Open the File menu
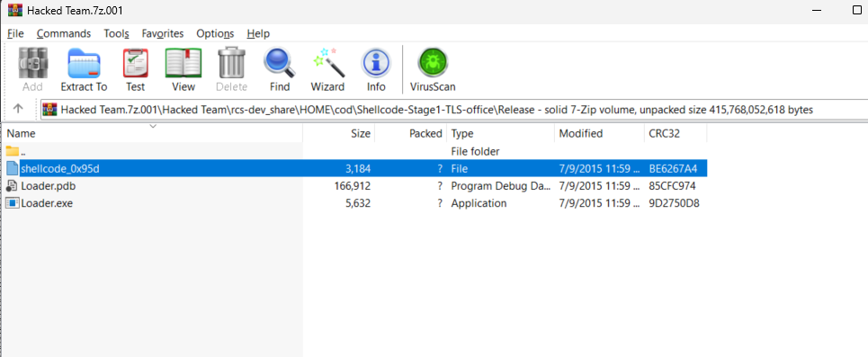Viewport: 868px width, 357px height. click(15, 34)
